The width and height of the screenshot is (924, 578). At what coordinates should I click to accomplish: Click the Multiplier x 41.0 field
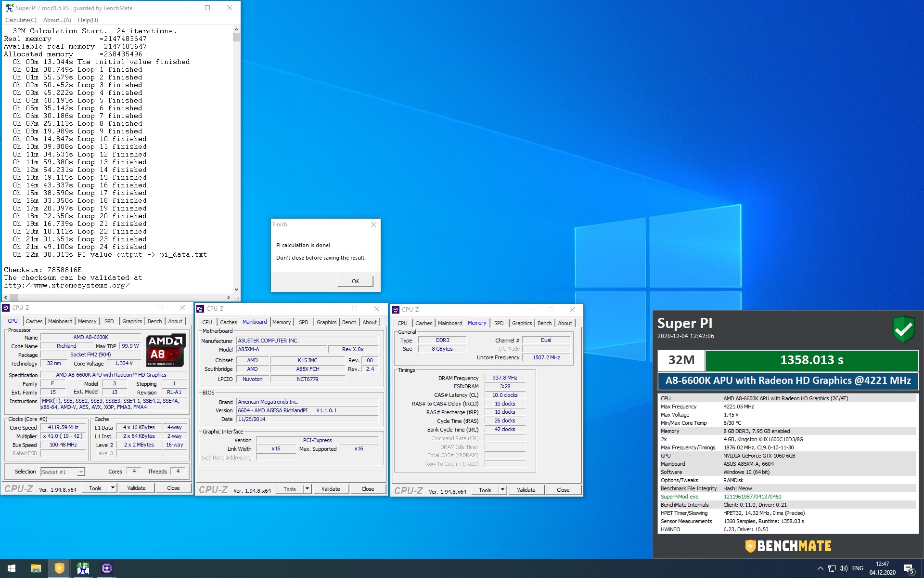pyautogui.click(x=63, y=436)
